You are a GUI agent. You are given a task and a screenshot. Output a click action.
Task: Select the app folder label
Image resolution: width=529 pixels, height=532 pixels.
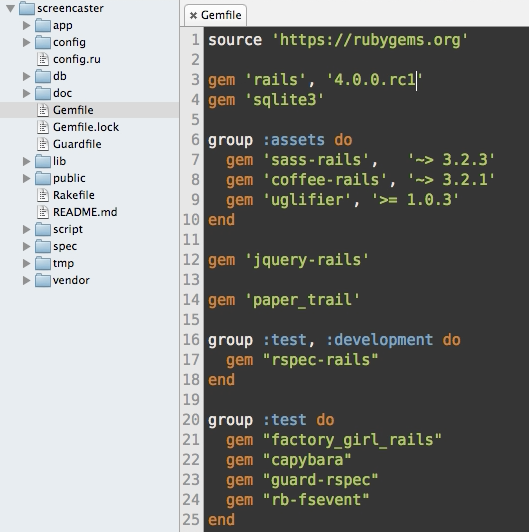[62, 25]
